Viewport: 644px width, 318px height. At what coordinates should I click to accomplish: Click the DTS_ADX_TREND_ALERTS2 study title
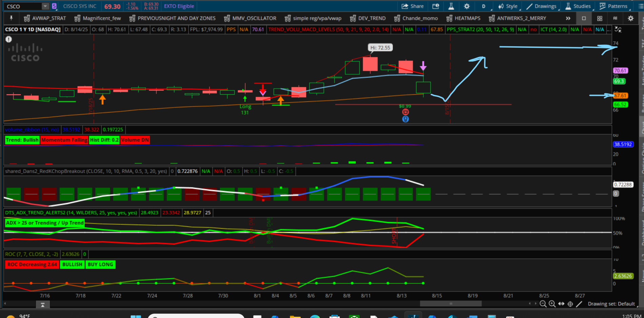point(71,213)
